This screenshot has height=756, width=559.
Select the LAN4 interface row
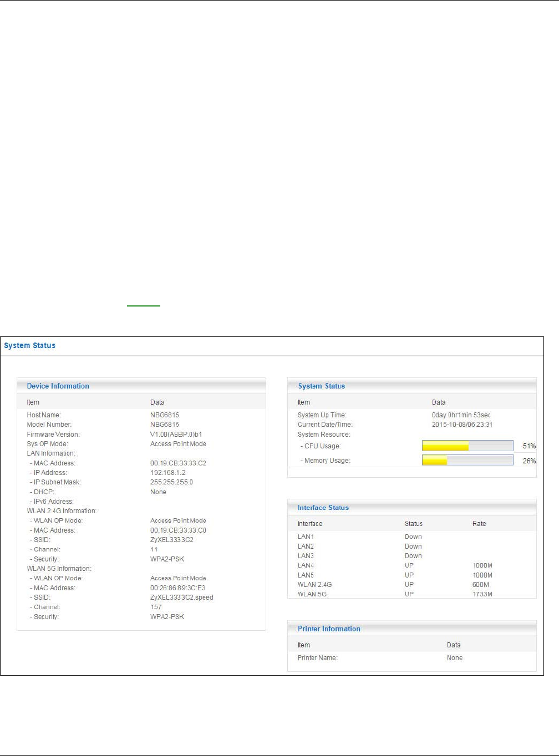pos(412,566)
